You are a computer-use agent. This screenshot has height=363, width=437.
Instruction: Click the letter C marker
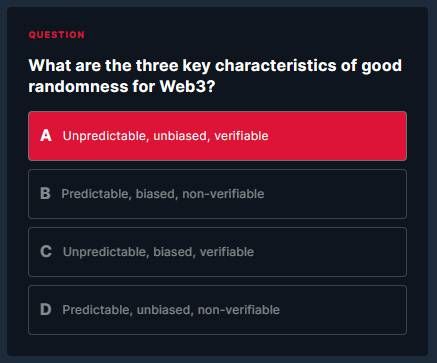tap(46, 252)
